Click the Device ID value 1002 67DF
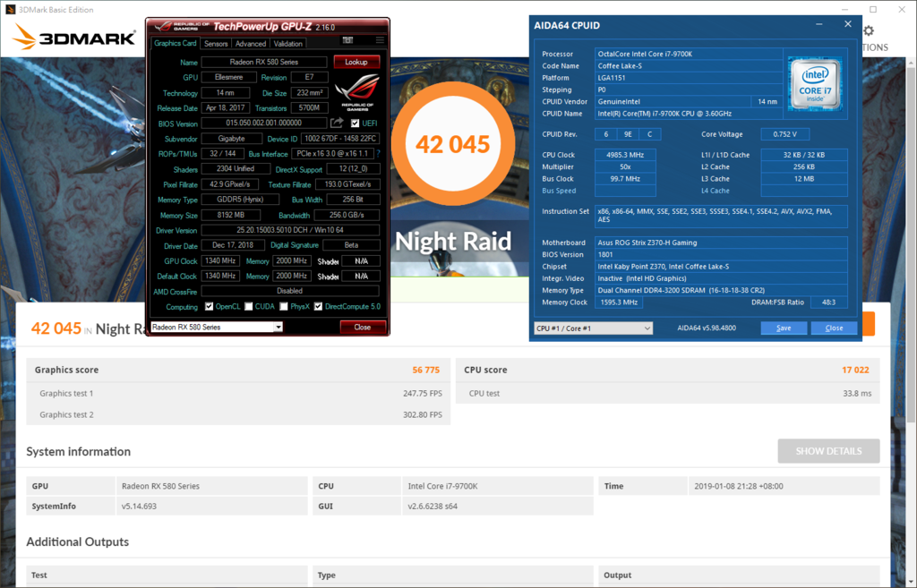The height and width of the screenshot is (588, 917). pyautogui.click(x=340, y=139)
